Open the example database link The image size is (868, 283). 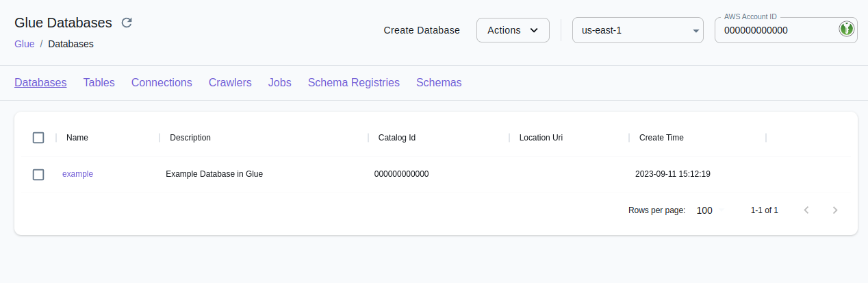(77, 174)
